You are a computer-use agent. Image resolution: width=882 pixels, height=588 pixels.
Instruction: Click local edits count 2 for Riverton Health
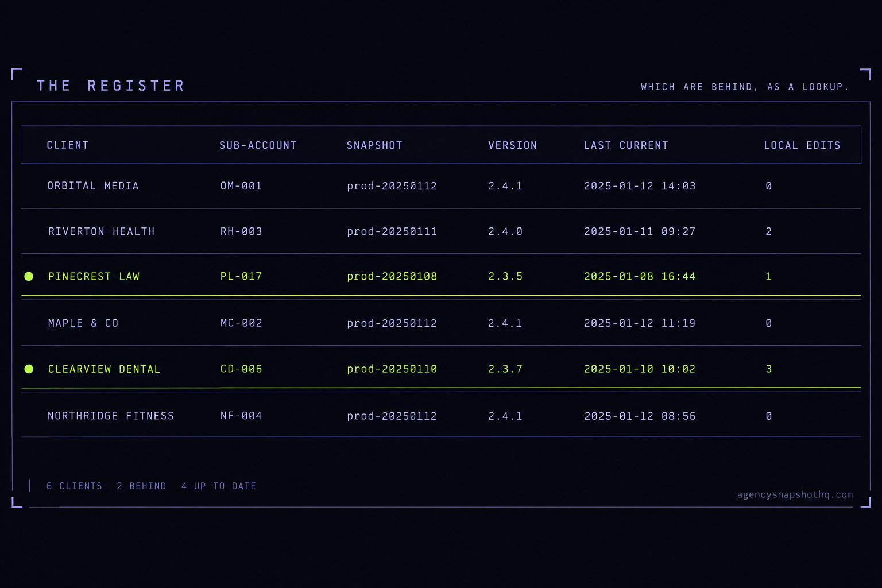769,231
